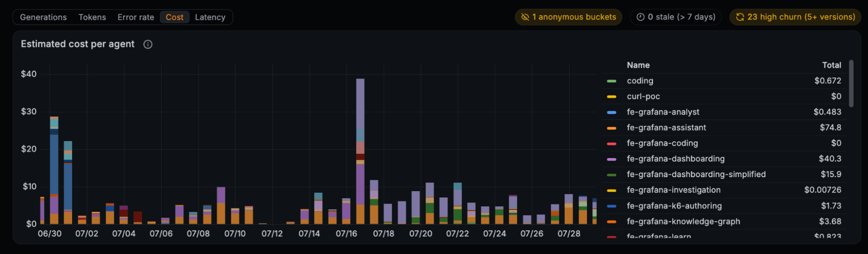The width and height of the screenshot is (868, 254).
Task: Click the $3.68 total value
Action: (830, 221)
